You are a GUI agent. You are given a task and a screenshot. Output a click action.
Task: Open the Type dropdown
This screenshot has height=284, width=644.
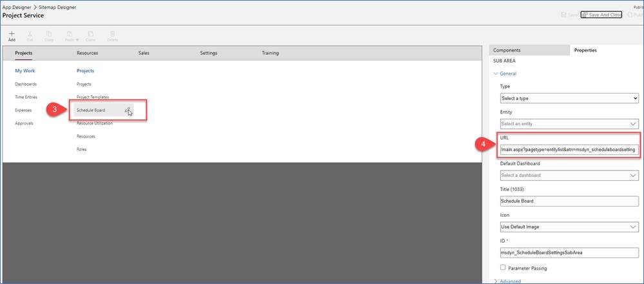pos(569,98)
